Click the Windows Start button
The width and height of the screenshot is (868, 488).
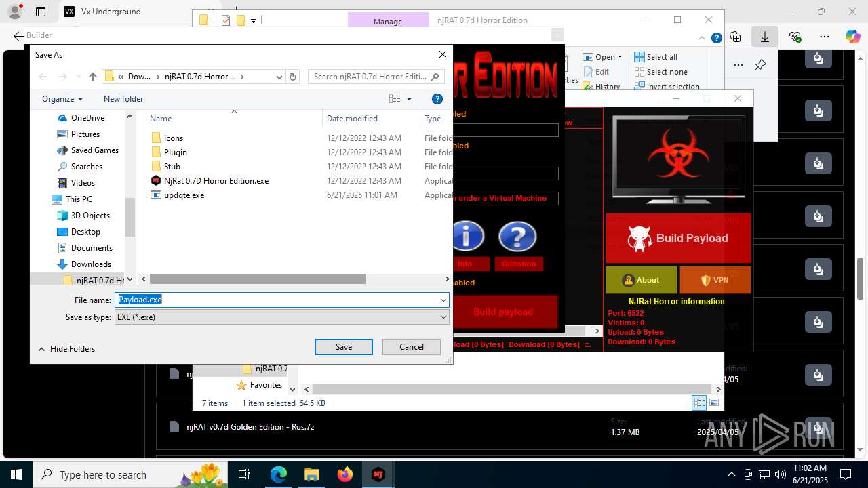pos(16,474)
